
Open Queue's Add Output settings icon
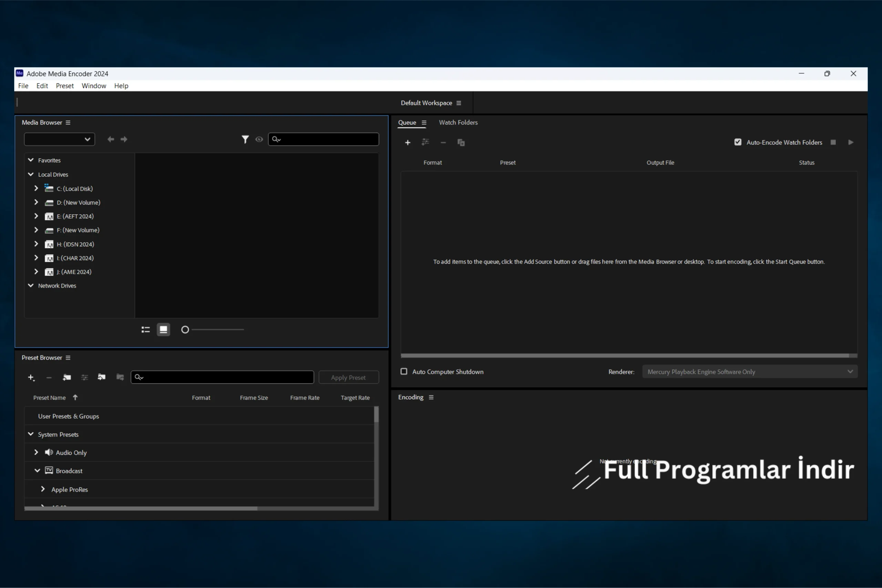tap(425, 142)
